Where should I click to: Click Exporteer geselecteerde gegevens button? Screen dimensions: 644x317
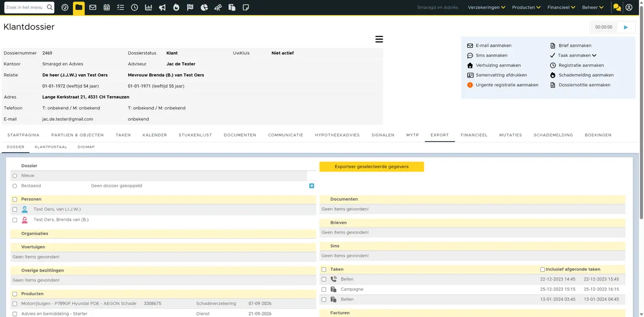(x=371, y=167)
